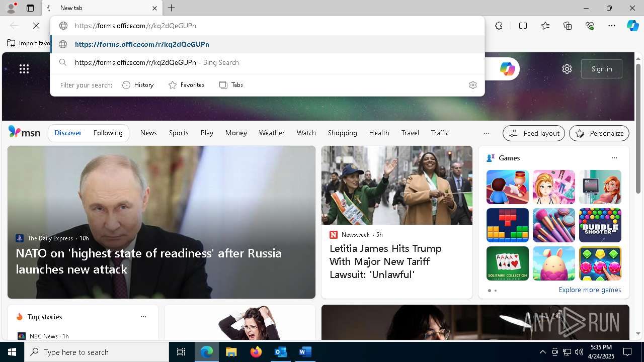The height and width of the screenshot is (362, 644).
Task: Open the Letitia James tariff lawsuit article
Action: click(x=385, y=261)
